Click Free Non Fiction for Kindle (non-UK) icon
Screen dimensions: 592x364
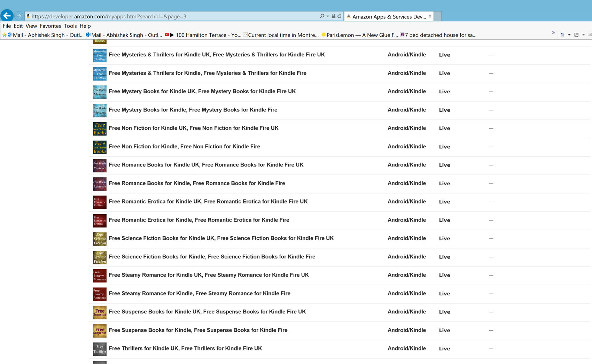[x=100, y=147]
